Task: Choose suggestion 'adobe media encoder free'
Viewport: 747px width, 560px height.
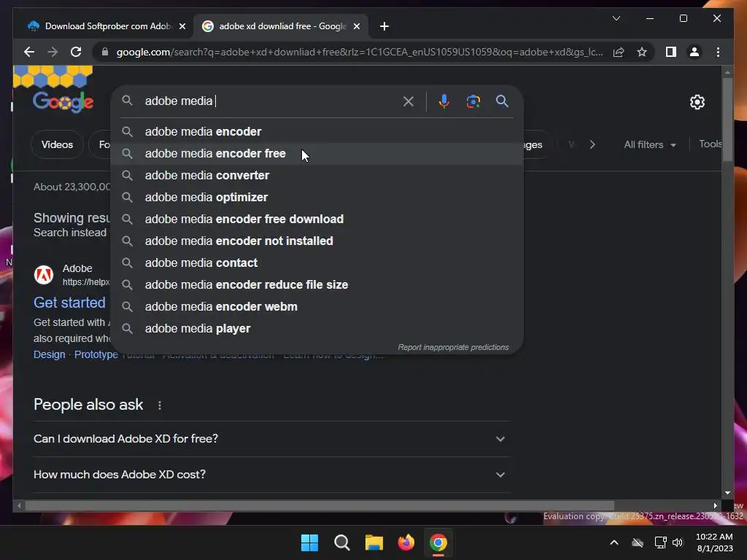Action: (317, 153)
